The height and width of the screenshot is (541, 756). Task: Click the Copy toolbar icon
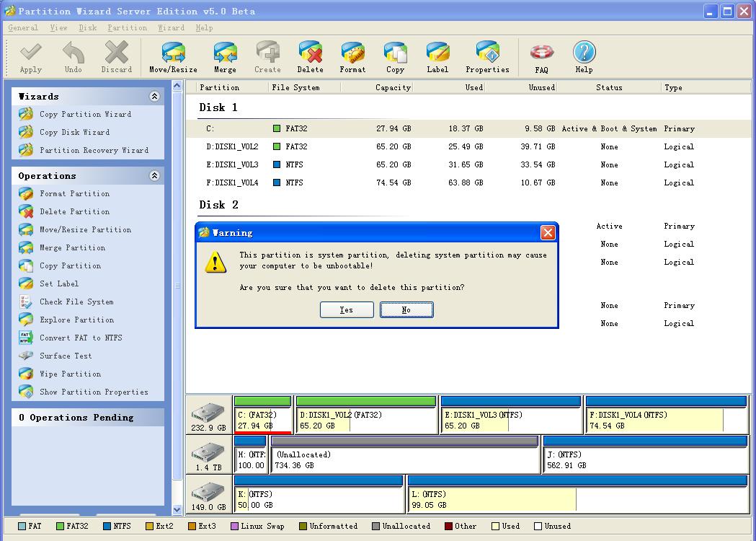[396, 57]
